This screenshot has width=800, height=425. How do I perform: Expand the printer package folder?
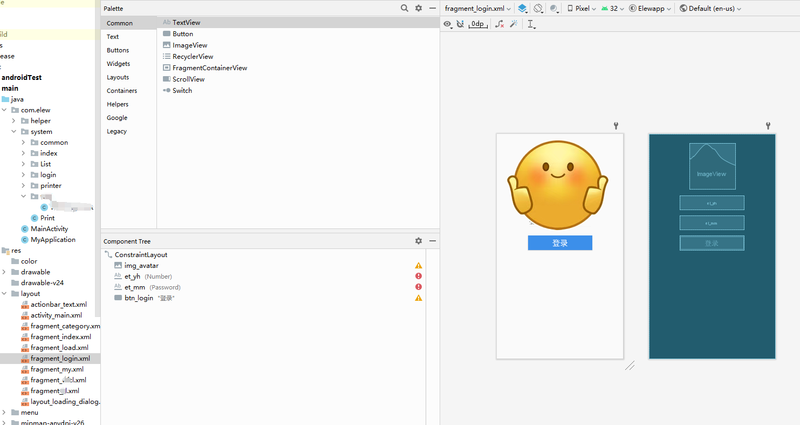23,185
